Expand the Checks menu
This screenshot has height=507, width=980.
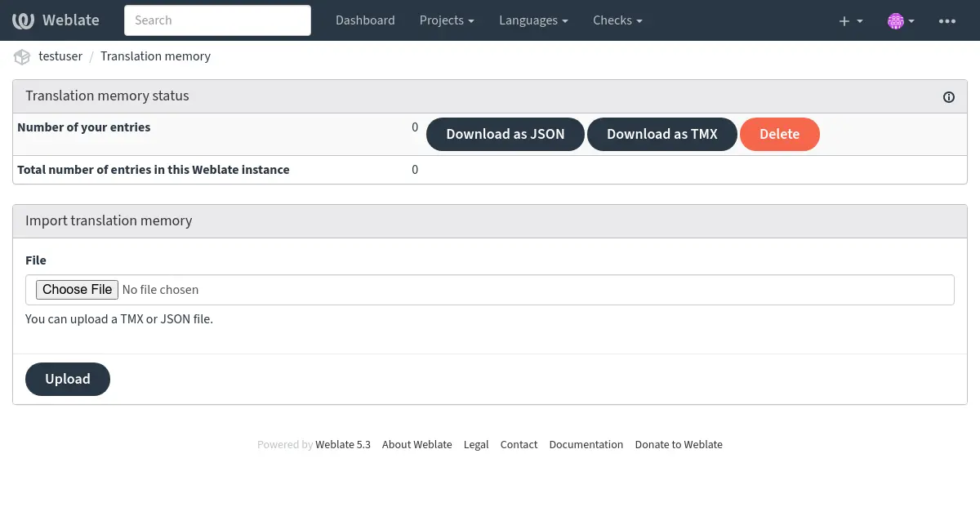point(617,20)
